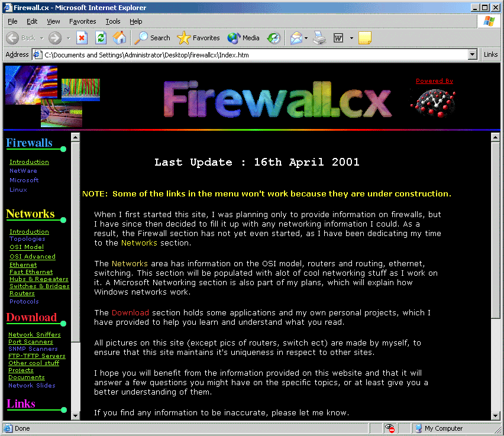Expand the address bar dropdown list
This screenshot has height=436, width=504.
point(472,54)
